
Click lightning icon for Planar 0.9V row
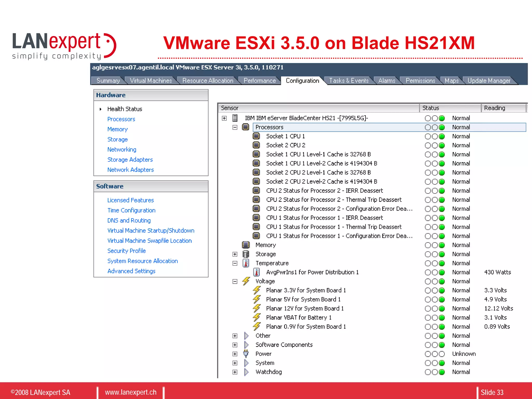[x=257, y=327]
